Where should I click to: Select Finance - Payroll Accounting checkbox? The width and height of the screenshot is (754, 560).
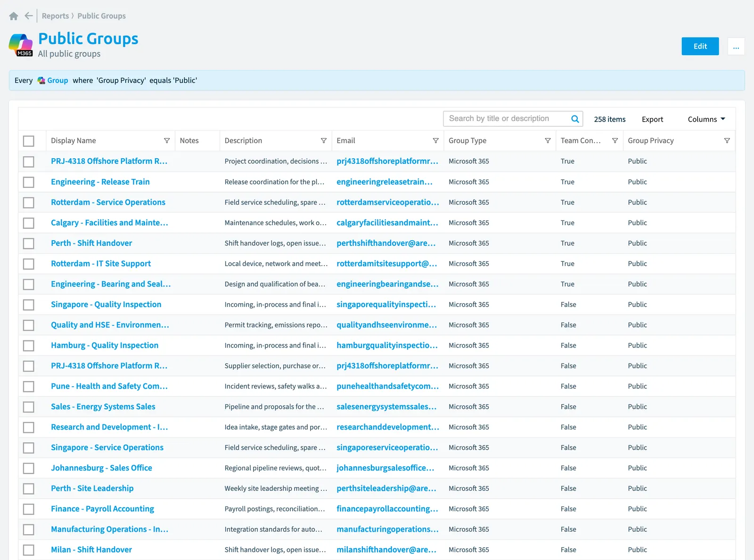pyautogui.click(x=29, y=509)
